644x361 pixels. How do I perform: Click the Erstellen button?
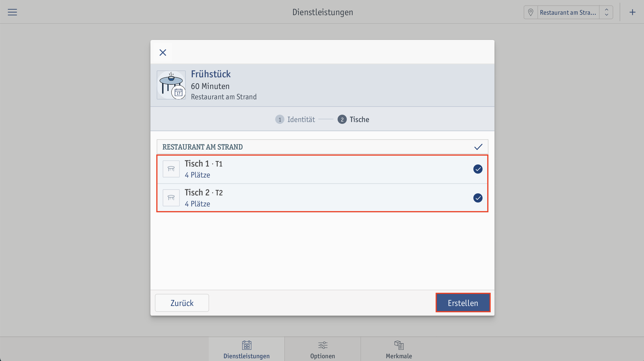click(463, 303)
